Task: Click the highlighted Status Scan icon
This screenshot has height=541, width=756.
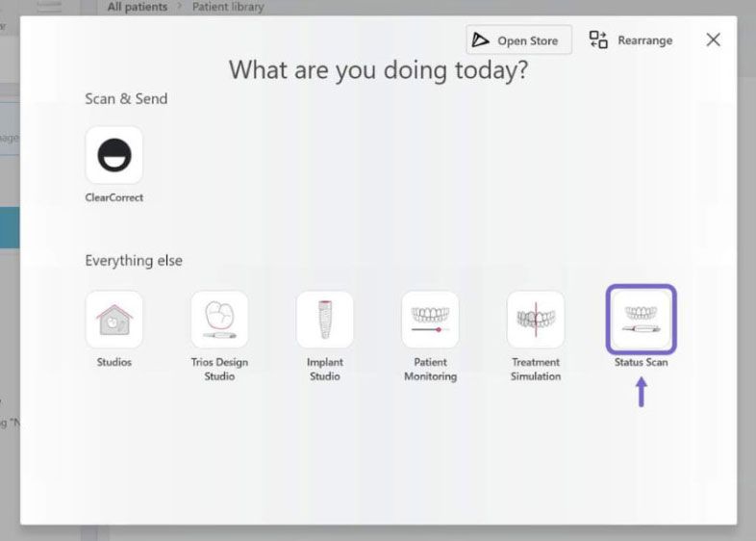Action: coord(641,320)
